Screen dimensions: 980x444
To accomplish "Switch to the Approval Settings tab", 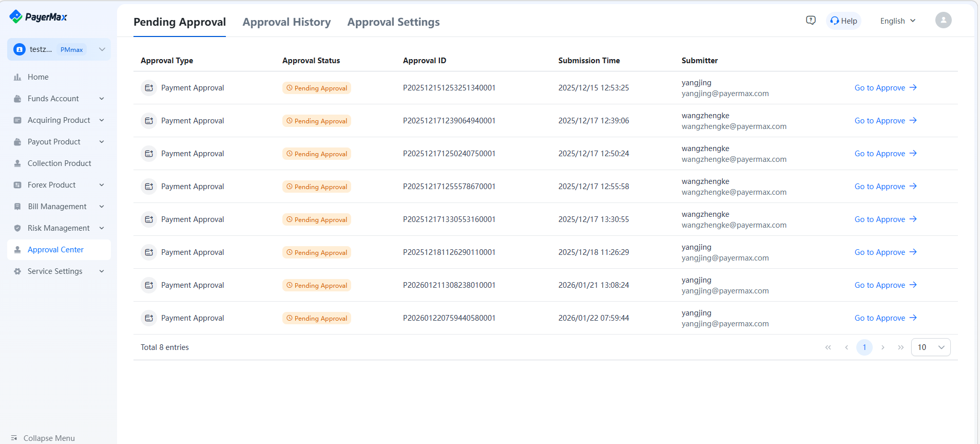I will 393,22.
